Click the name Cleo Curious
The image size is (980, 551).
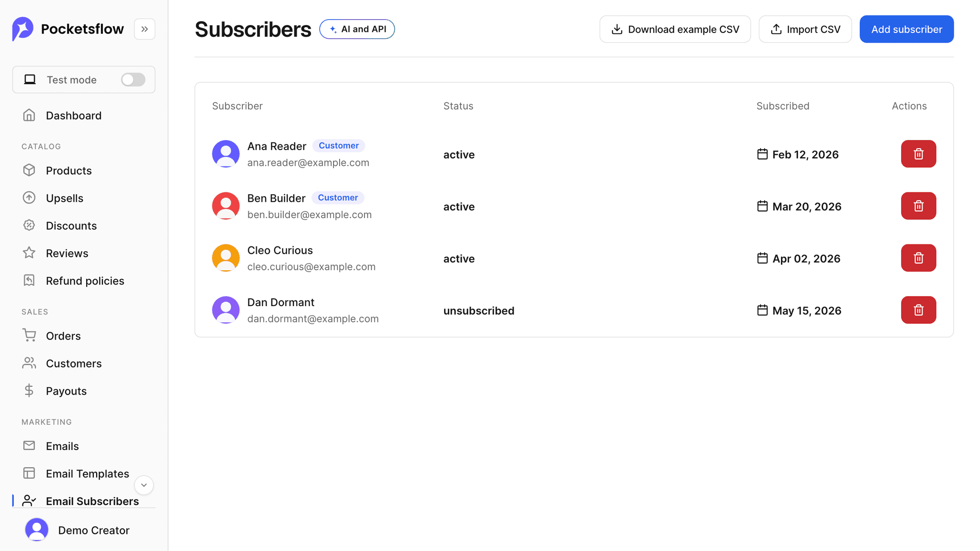coord(280,250)
